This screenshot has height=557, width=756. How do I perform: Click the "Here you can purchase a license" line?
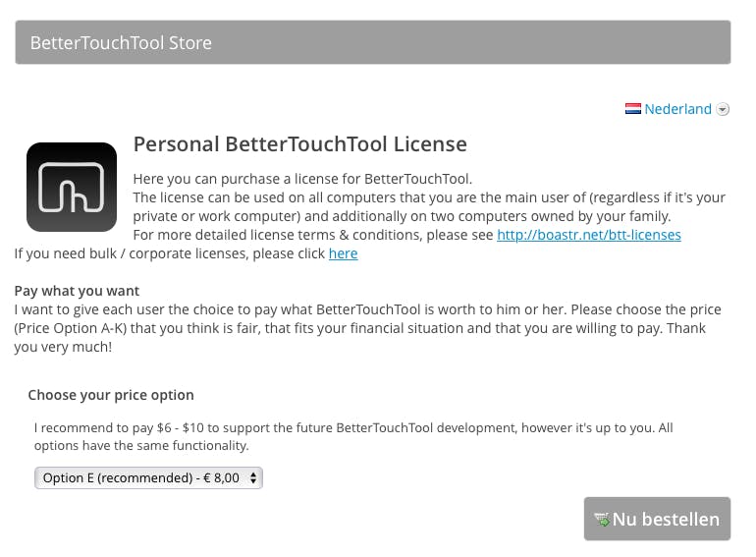pyautogui.click(x=302, y=179)
